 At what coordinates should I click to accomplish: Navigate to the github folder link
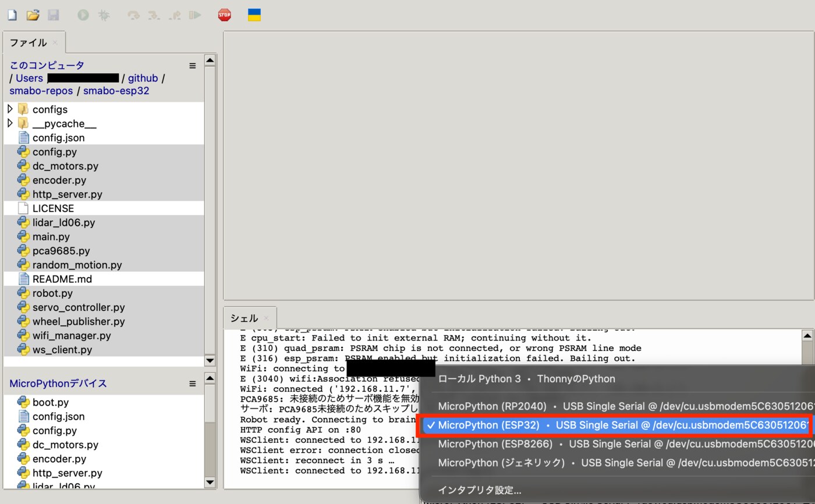143,78
